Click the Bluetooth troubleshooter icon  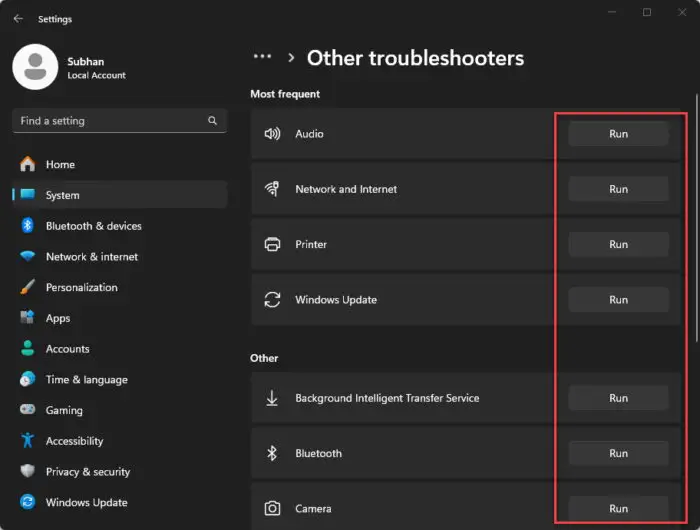[x=272, y=453]
